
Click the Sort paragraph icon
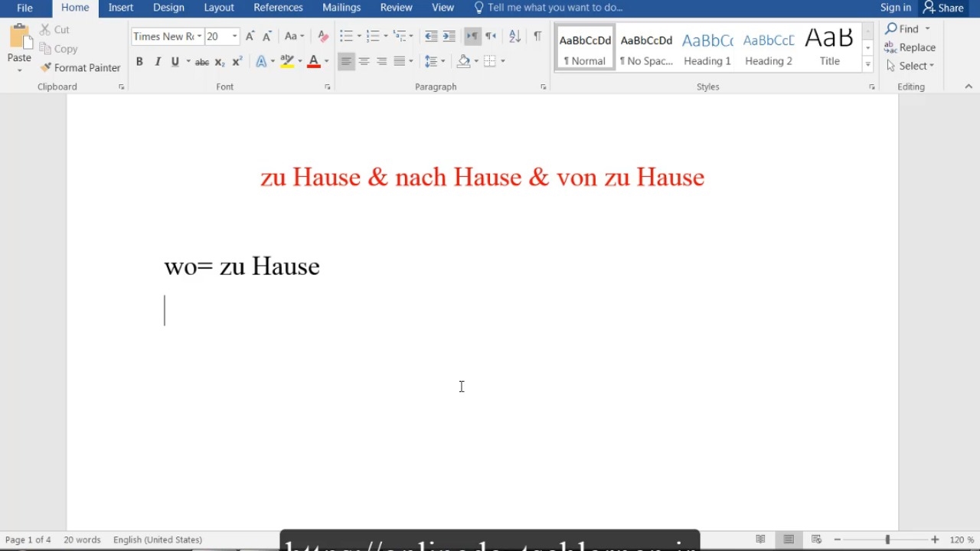pos(514,36)
